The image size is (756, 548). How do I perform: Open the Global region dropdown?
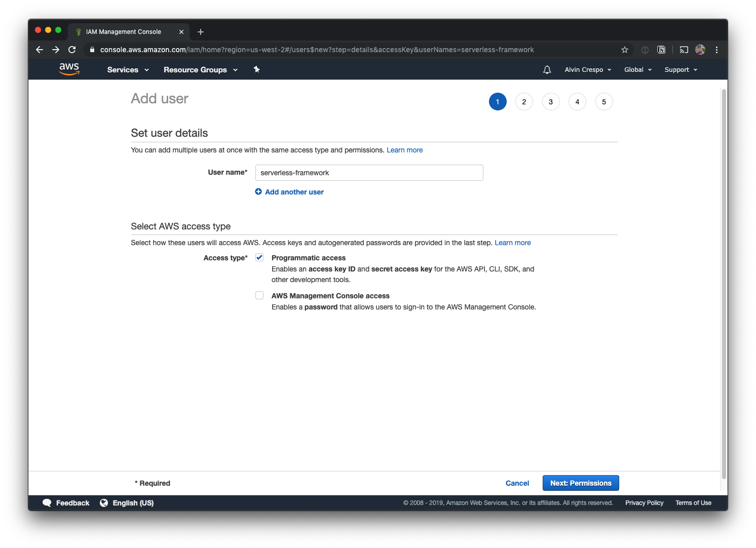(x=637, y=70)
